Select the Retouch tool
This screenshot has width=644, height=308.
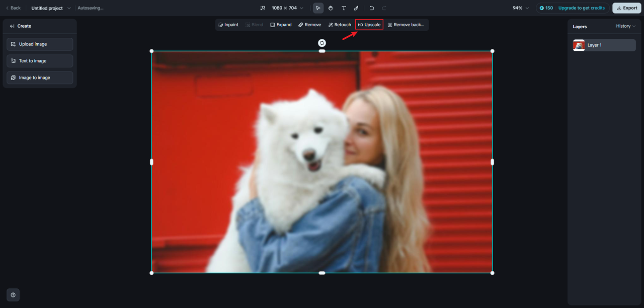340,25
